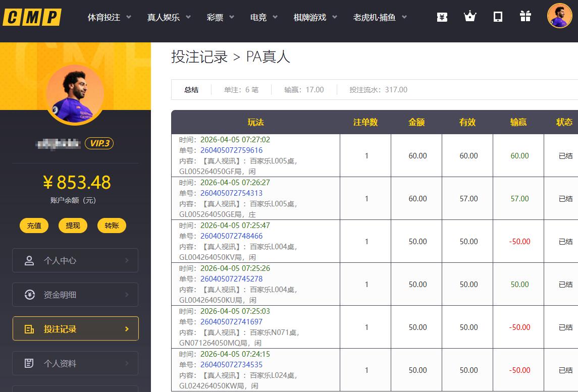578x392 pixels.
Task: Select 投注记录 in the sidebar
Action: (75, 329)
